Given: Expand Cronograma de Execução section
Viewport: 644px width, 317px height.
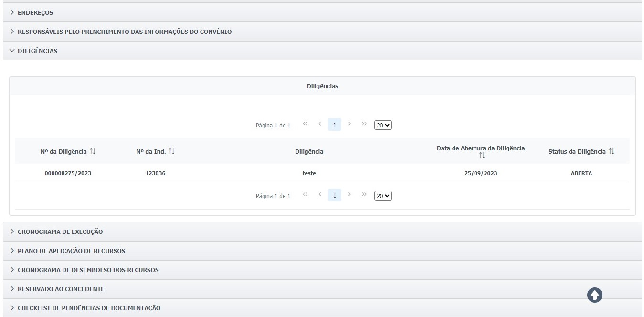Looking at the screenshot, I should tap(60, 232).
